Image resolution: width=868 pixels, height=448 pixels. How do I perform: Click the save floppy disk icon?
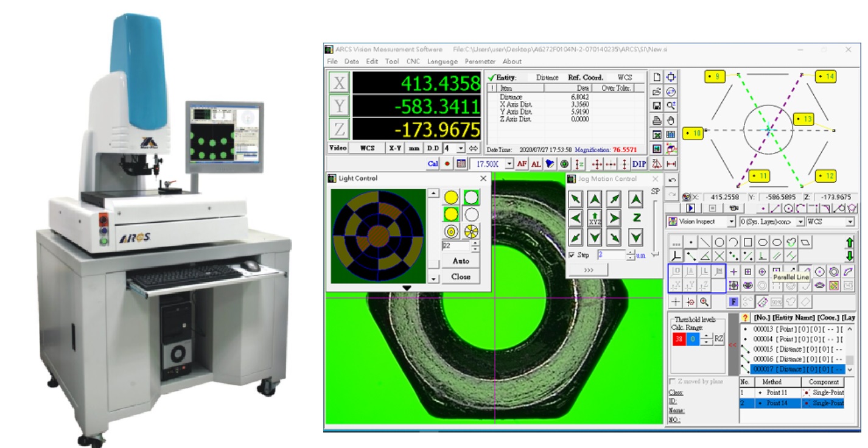[657, 106]
